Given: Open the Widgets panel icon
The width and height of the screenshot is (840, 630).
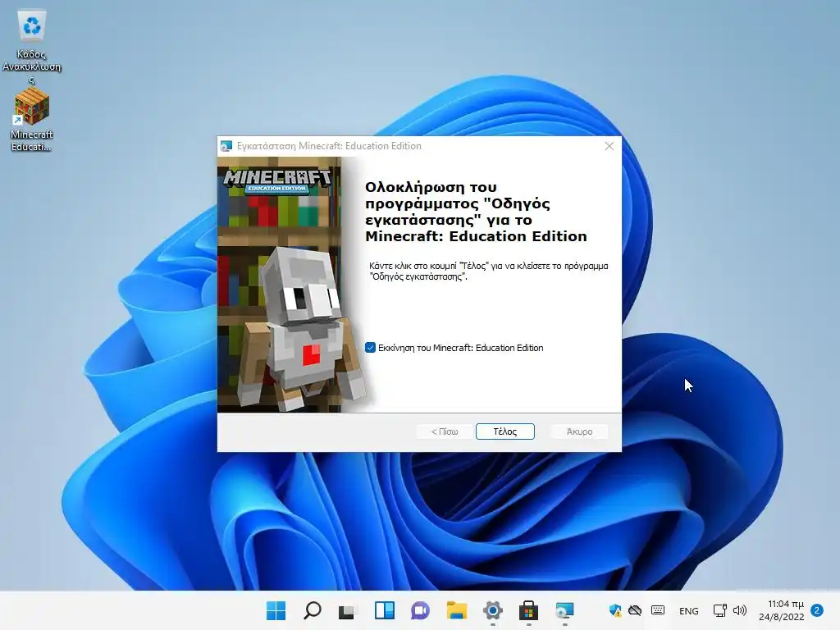Looking at the screenshot, I should 385,610.
